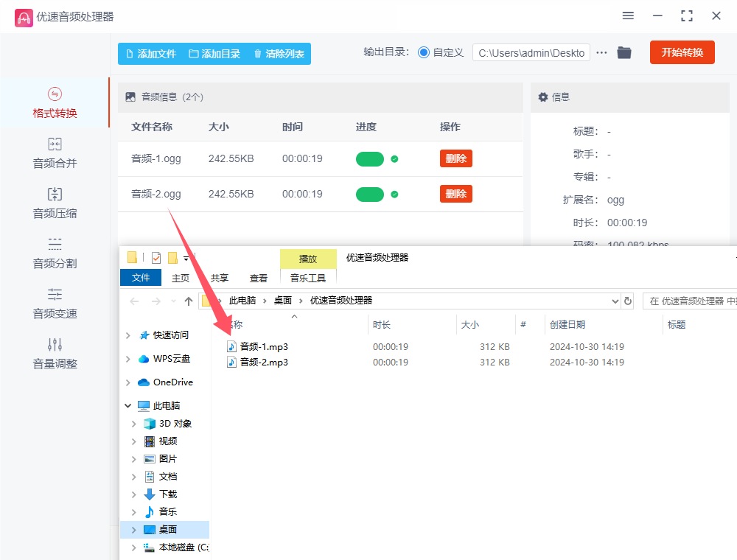
Task: Open the 音频合并 sidebar tool
Action: tap(55, 153)
